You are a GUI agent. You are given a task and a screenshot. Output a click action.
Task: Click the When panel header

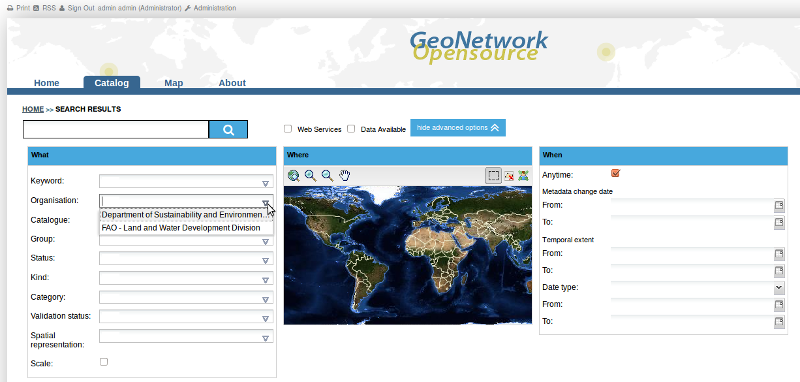pos(663,155)
